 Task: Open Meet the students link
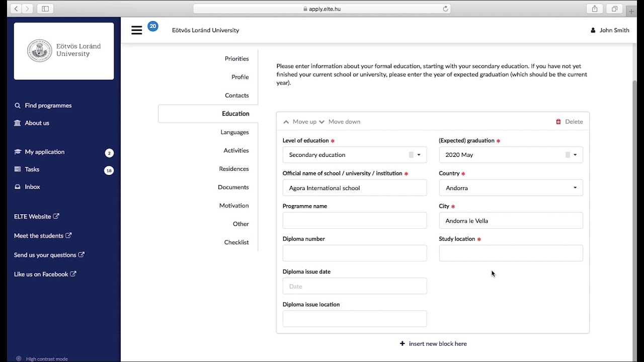43,235
